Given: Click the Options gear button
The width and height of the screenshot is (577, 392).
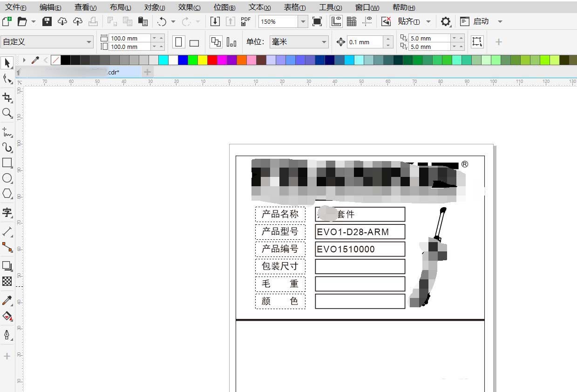Looking at the screenshot, I should pyautogui.click(x=446, y=21).
